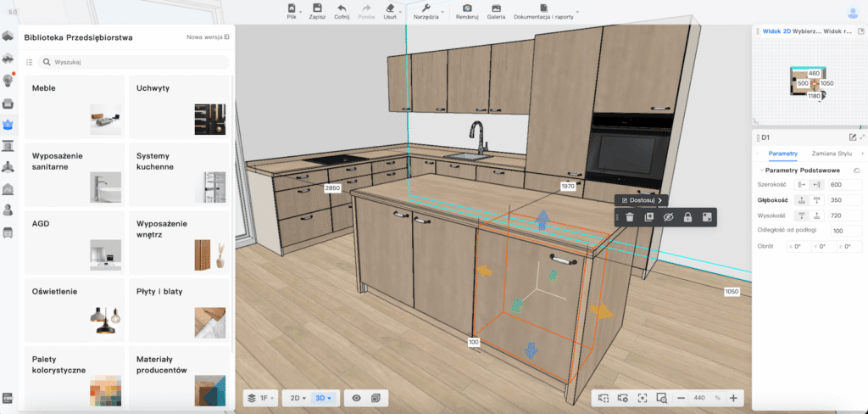Viewport: 868px width, 414px height.
Task: Click the Dostosuj button
Action: (x=641, y=200)
